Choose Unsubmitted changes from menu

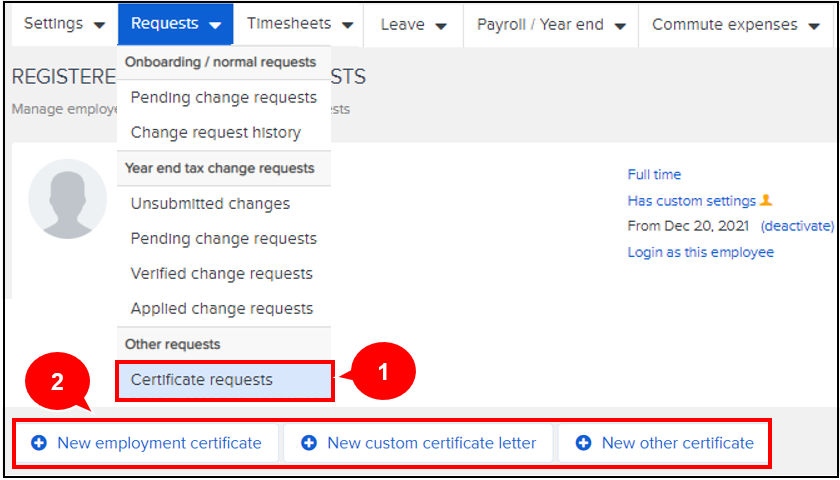click(x=210, y=204)
